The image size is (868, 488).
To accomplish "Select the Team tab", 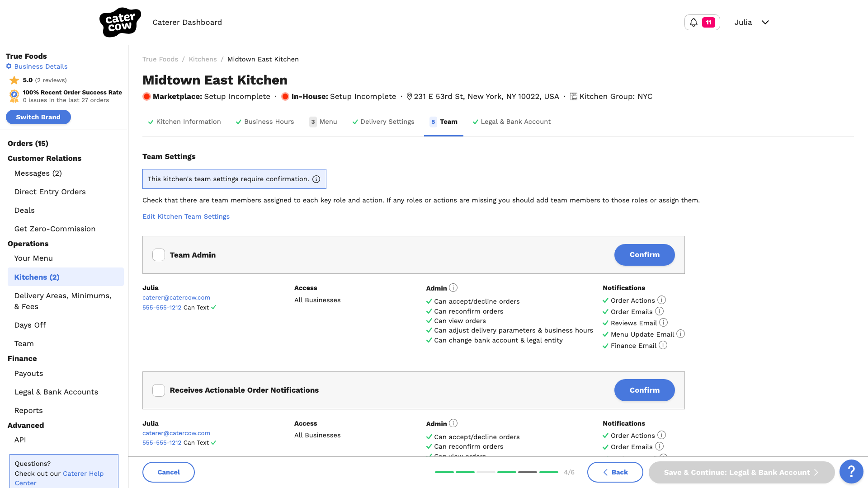I will coord(443,122).
